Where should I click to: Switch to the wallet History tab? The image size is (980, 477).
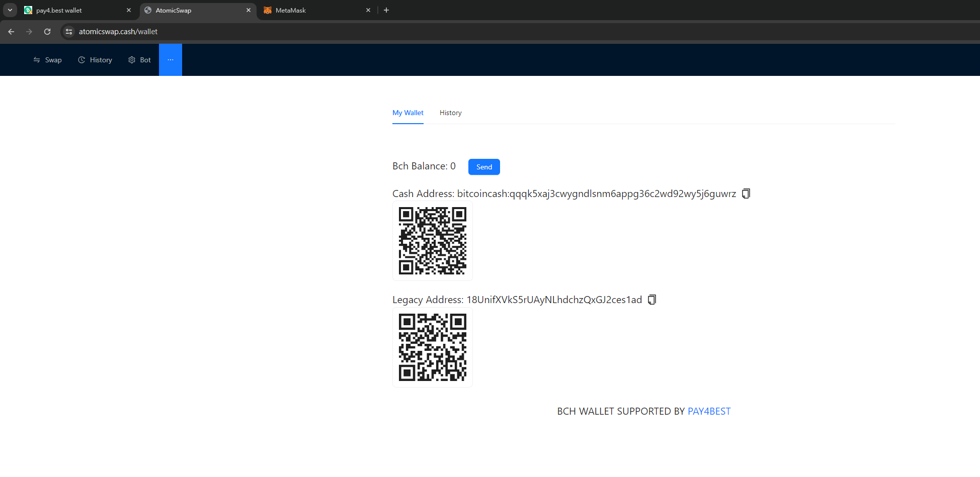pos(451,113)
